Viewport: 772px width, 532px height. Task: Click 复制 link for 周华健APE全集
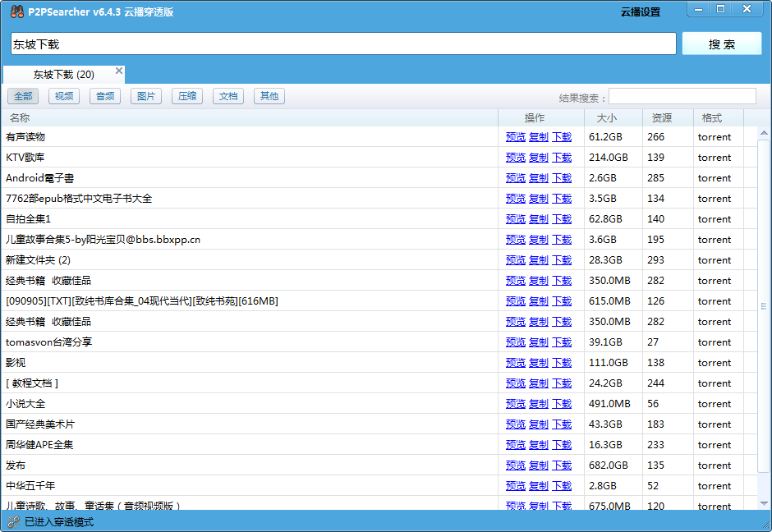click(539, 445)
